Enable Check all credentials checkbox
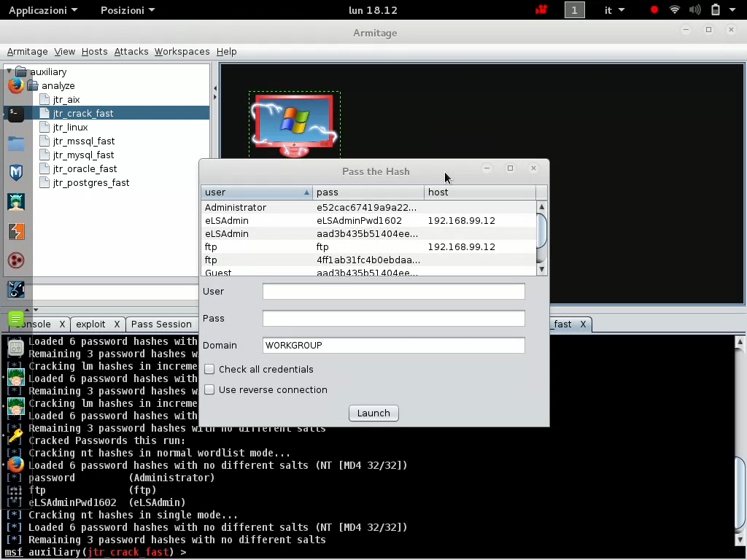The width and height of the screenshot is (747, 560). [209, 370]
